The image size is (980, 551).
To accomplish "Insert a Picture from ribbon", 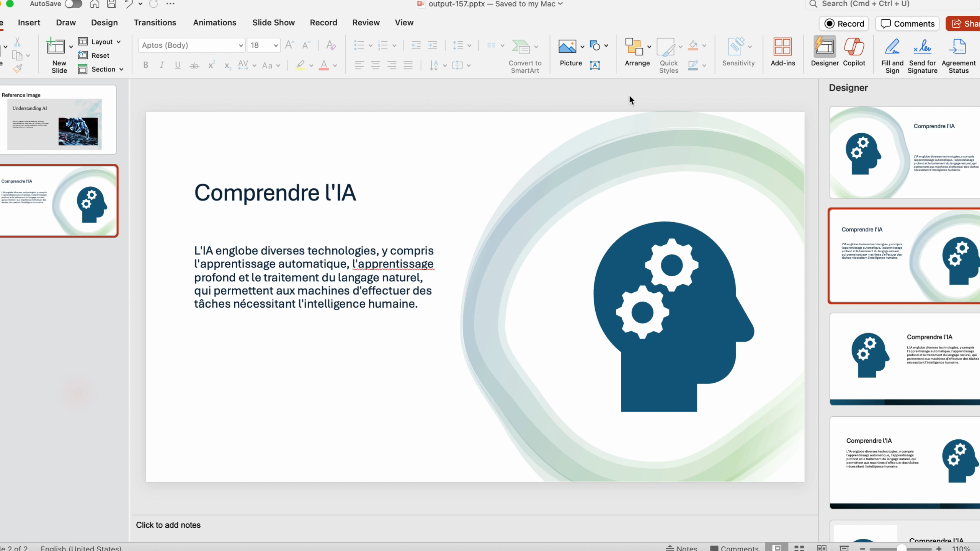I will (567, 47).
